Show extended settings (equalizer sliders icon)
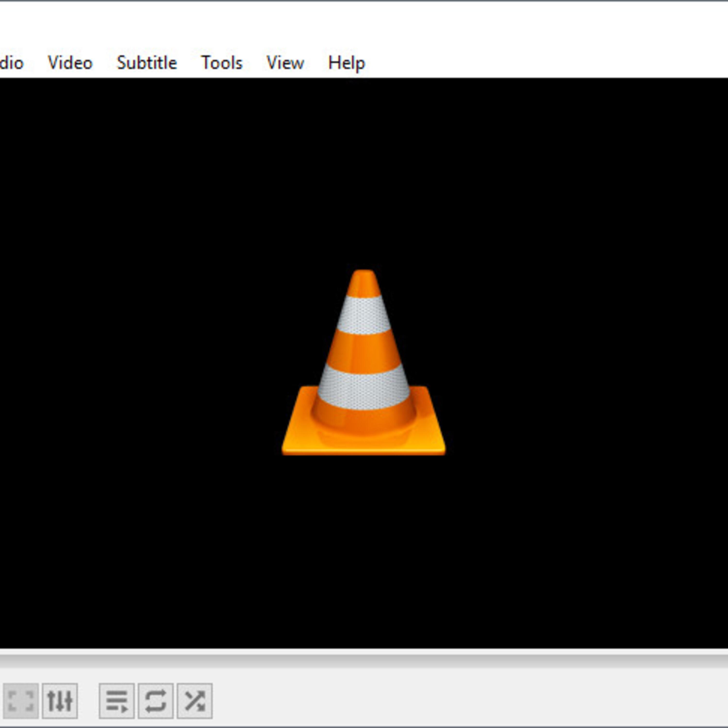 [x=60, y=701]
